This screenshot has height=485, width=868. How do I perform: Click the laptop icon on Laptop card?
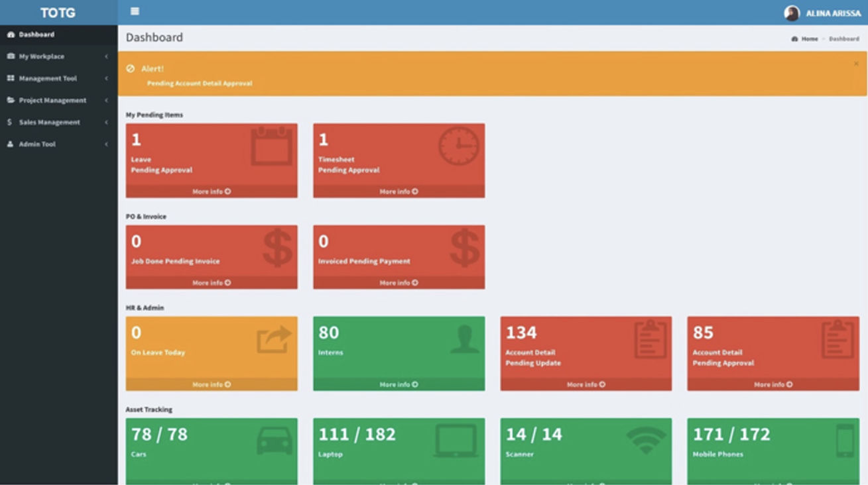coord(456,441)
